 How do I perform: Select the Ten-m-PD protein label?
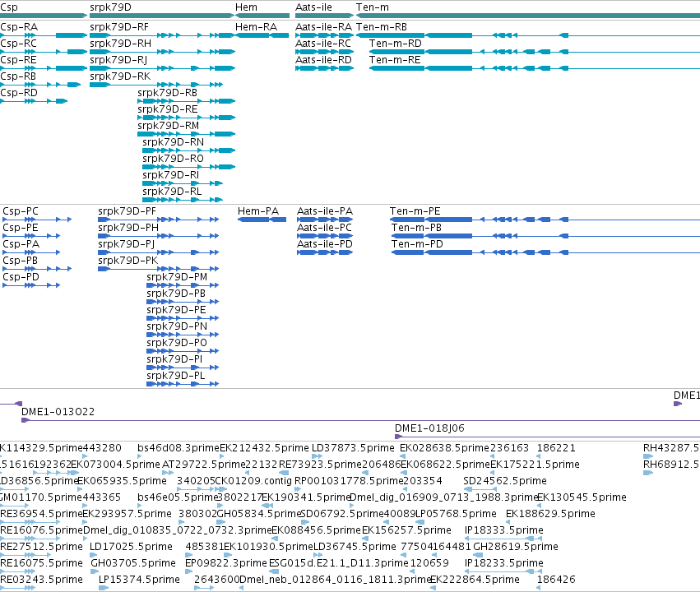(417, 244)
